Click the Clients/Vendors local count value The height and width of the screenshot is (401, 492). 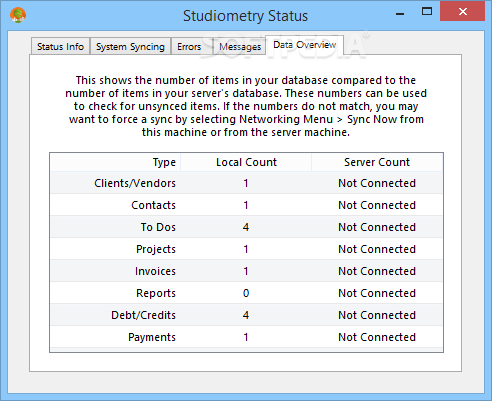point(246,183)
